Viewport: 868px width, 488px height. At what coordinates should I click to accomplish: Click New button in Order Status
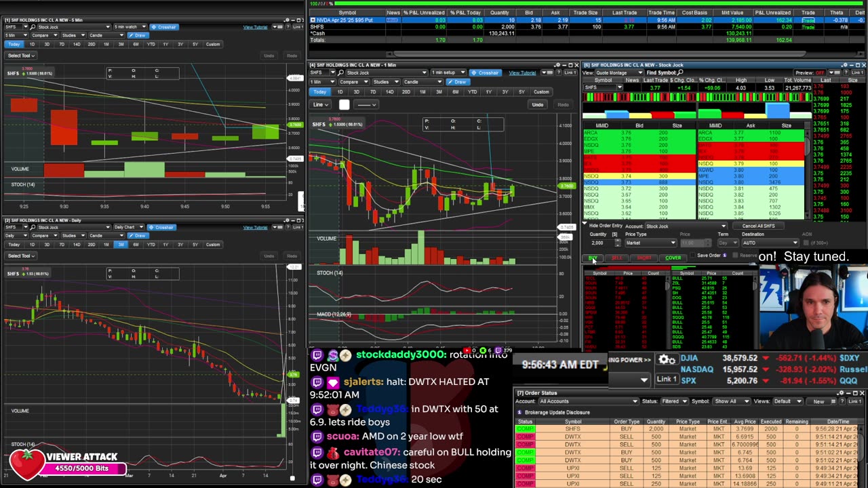coord(818,401)
